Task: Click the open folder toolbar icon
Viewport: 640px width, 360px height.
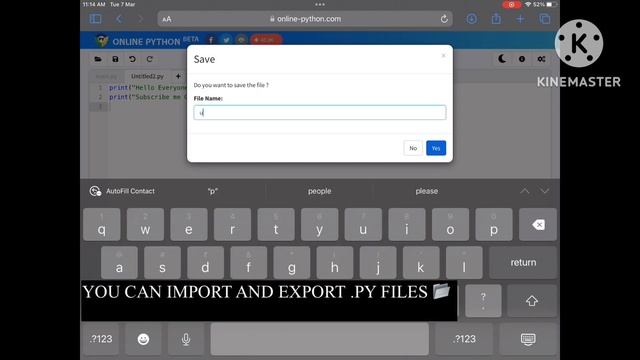Action: pyautogui.click(x=98, y=59)
